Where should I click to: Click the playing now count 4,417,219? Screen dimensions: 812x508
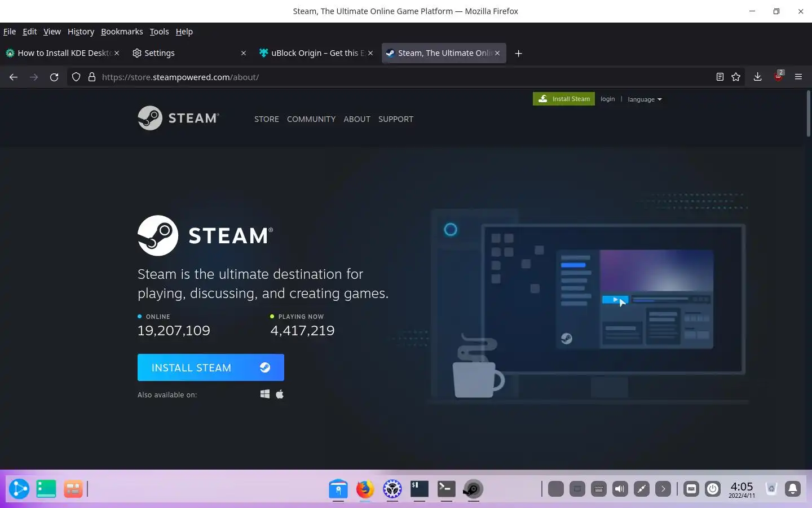click(x=302, y=331)
